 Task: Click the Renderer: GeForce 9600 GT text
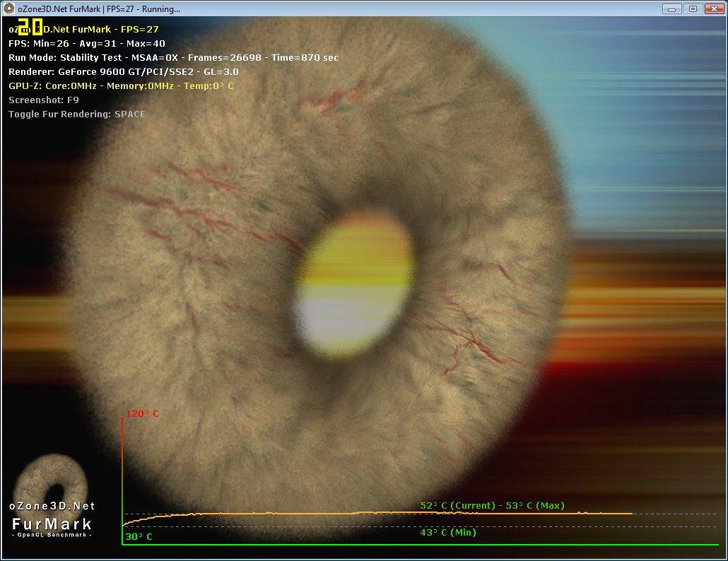[x=124, y=71]
